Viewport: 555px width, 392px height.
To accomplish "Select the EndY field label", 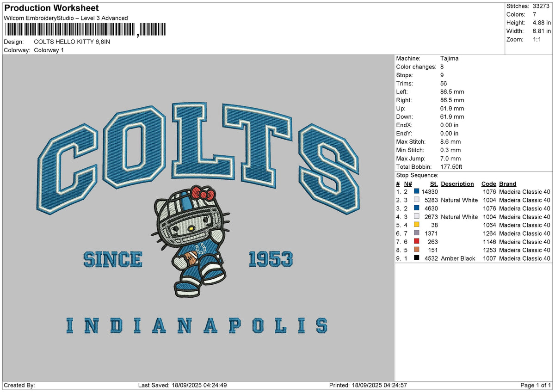I will pyautogui.click(x=404, y=134).
